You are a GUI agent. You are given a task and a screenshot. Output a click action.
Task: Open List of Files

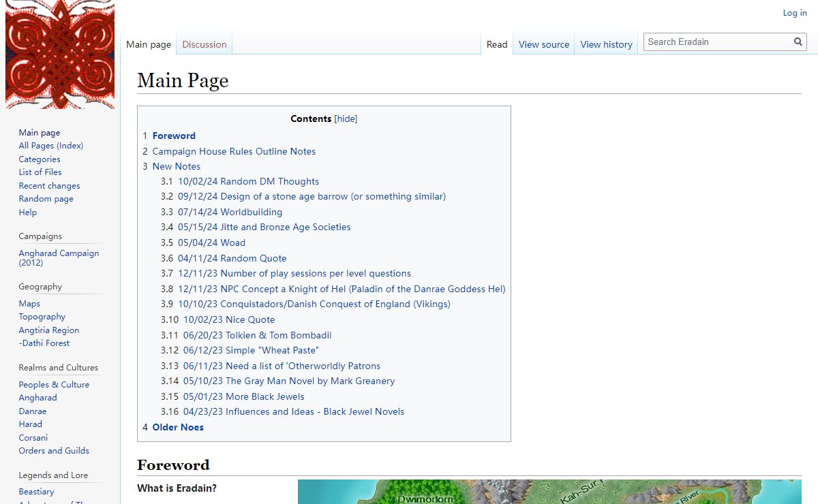click(40, 172)
